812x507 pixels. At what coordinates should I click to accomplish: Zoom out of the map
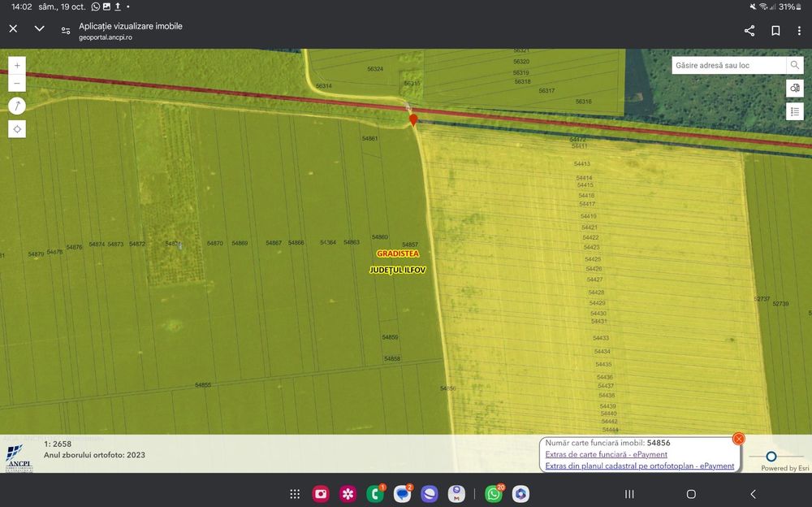[x=17, y=84]
